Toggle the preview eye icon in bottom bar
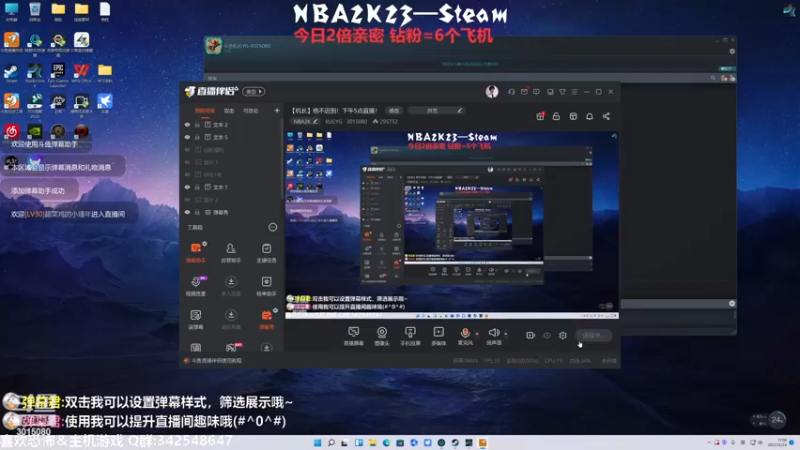 pos(546,335)
